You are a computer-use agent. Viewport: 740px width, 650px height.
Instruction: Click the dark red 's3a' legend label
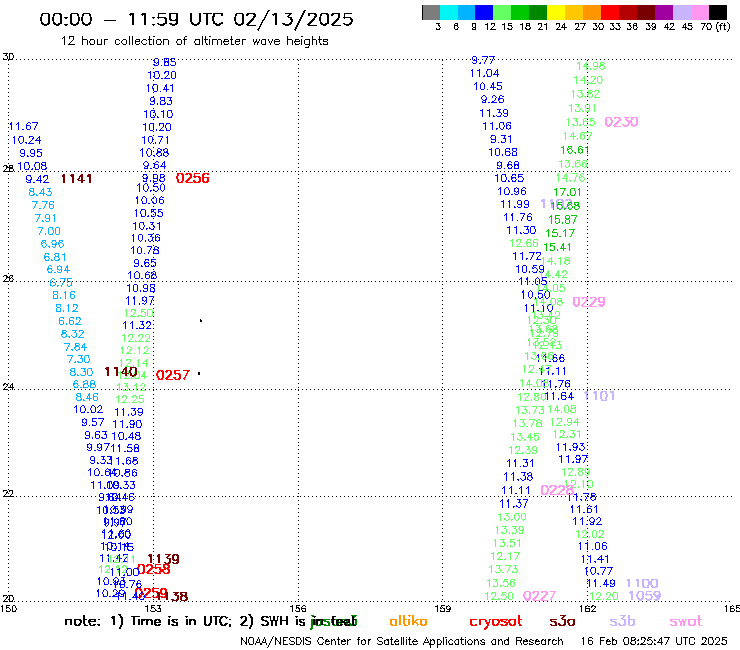point(562,621)
